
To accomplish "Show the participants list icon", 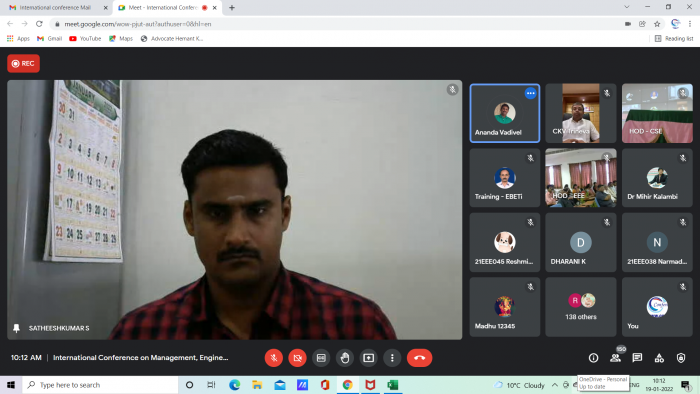I will [x=615, y=358].
